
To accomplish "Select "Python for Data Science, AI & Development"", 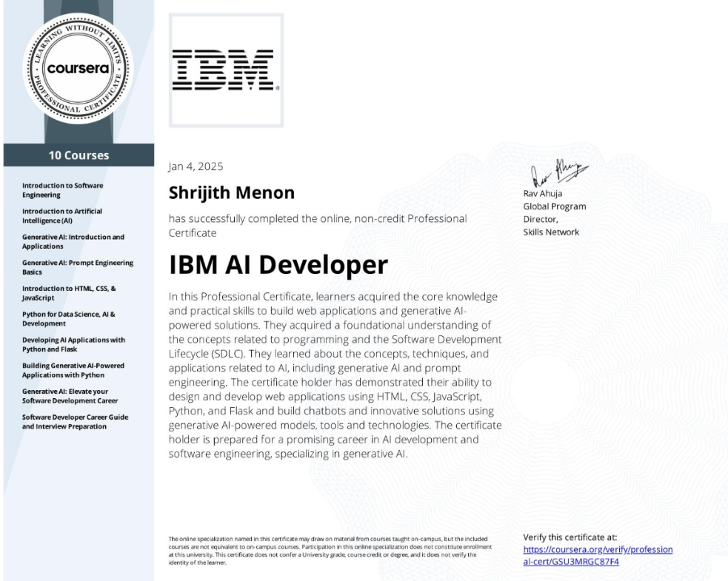I will click(69, 319).
